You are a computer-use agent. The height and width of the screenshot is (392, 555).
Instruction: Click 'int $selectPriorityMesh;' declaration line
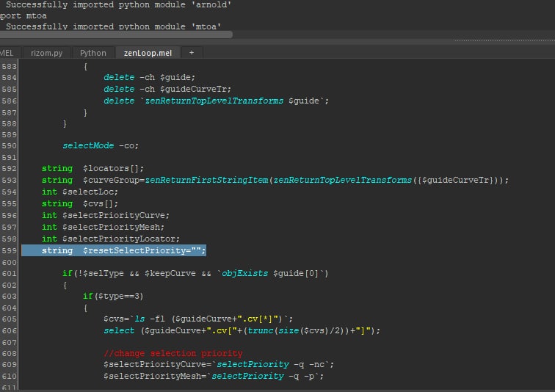coord(103,227)
